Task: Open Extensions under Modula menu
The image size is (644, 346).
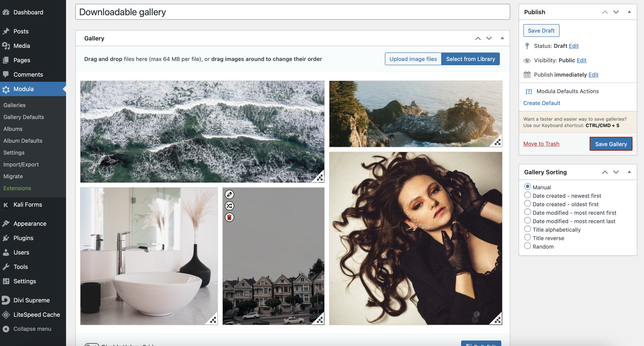Action: (x=17, y=188)
